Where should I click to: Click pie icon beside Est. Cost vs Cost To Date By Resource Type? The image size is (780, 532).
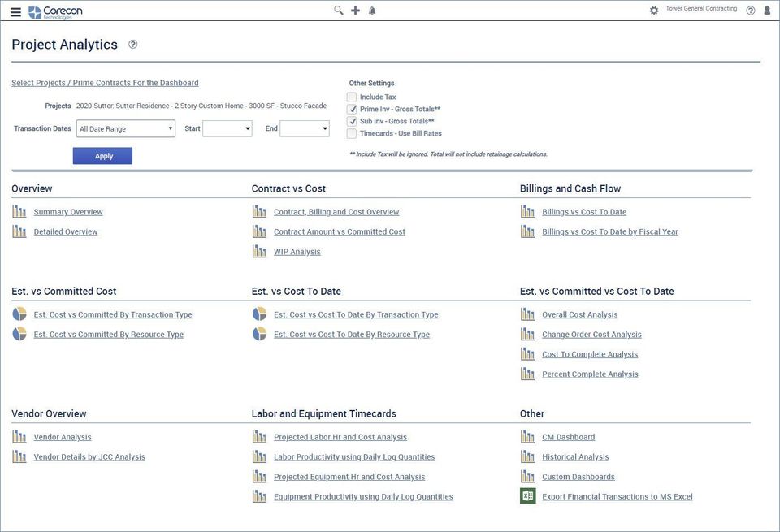click(x=259, y=334)
